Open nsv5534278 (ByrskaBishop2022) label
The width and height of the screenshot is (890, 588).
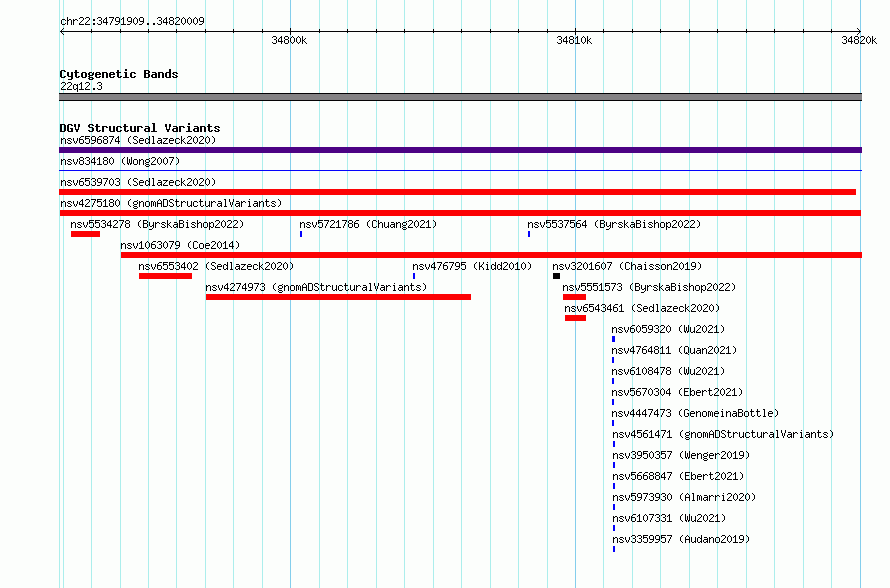click(157, 224)
